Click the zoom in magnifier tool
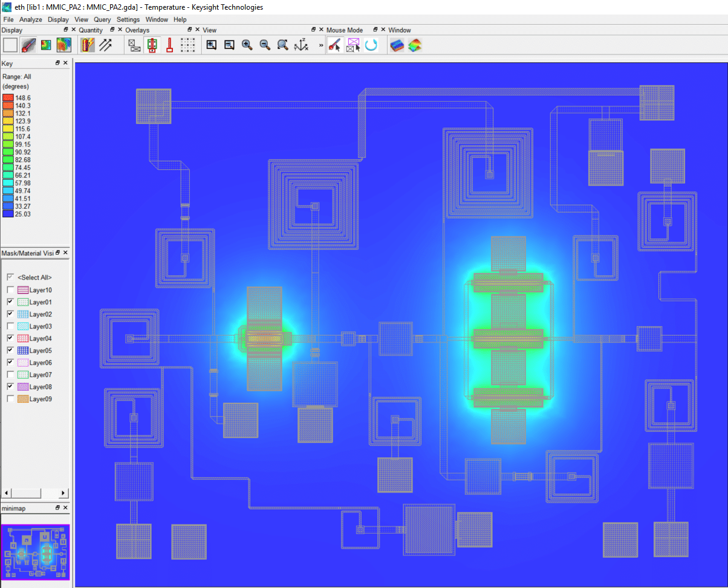This screenshot has height=588, width=728. tap(247, 45)
